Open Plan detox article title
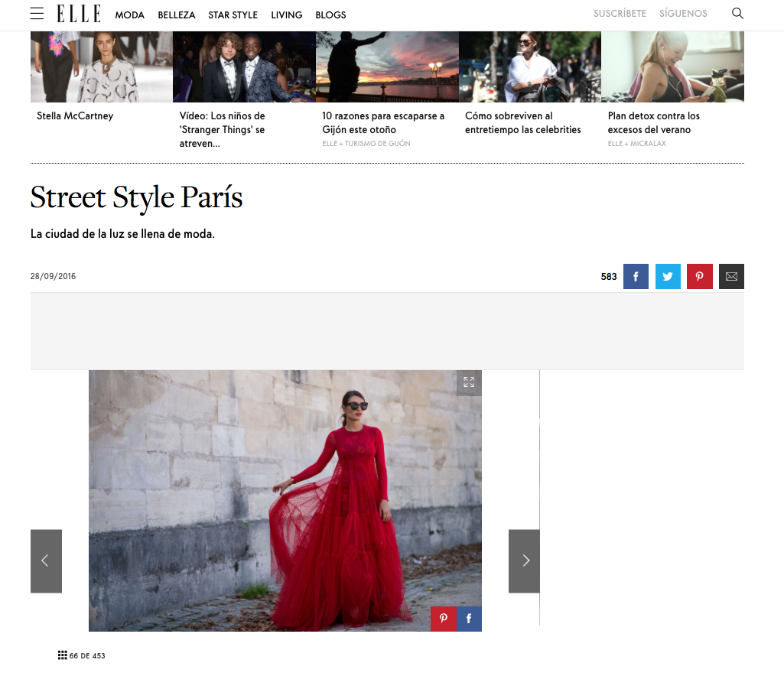 [653, 122]
